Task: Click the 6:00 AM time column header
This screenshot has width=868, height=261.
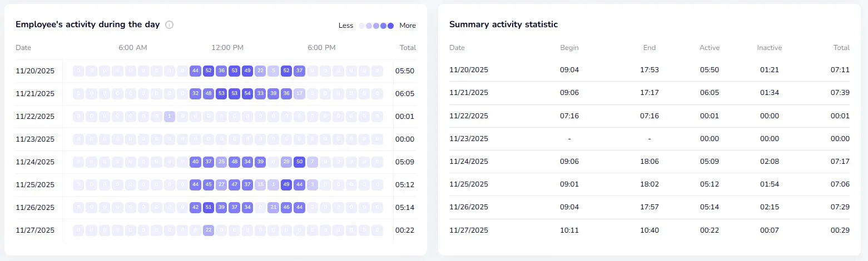Action: (133, 48)
